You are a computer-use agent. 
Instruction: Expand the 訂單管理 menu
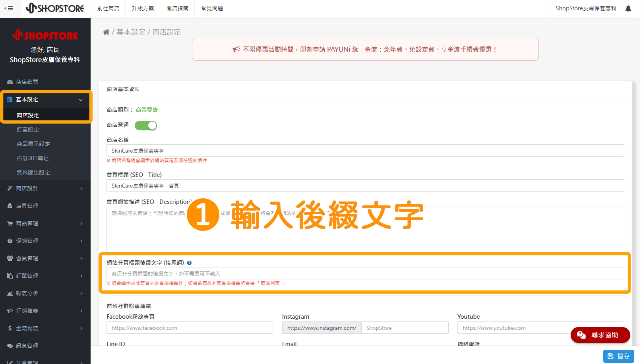pyautogui.click(x=81, y=276)
